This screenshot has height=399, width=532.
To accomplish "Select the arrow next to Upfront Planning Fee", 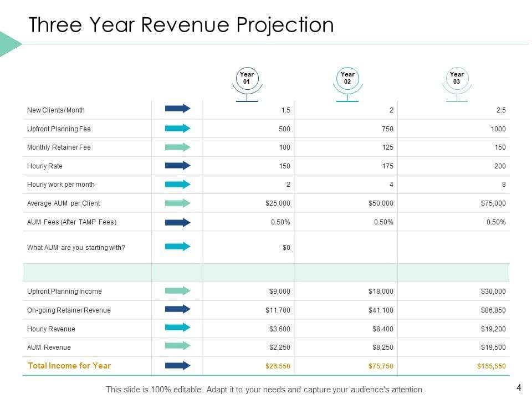I will (177, 129).
